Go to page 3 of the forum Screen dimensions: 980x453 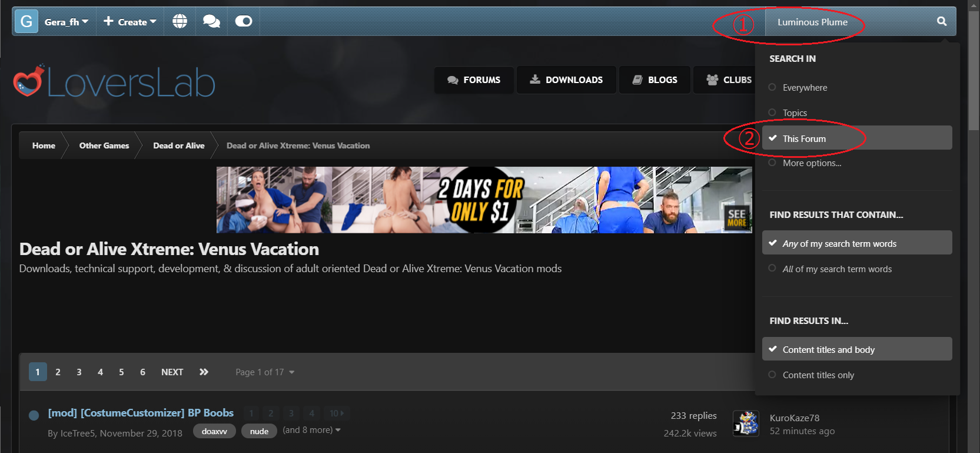click(79, 372)
